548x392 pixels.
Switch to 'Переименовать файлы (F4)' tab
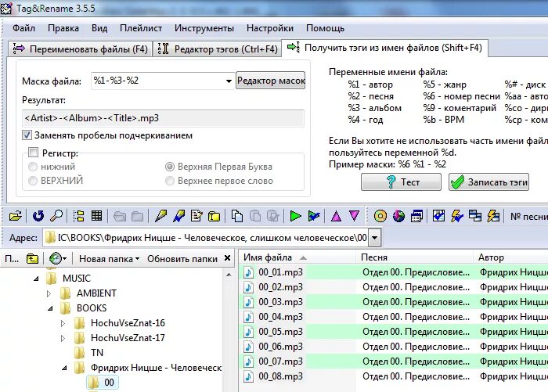(81, 49)
